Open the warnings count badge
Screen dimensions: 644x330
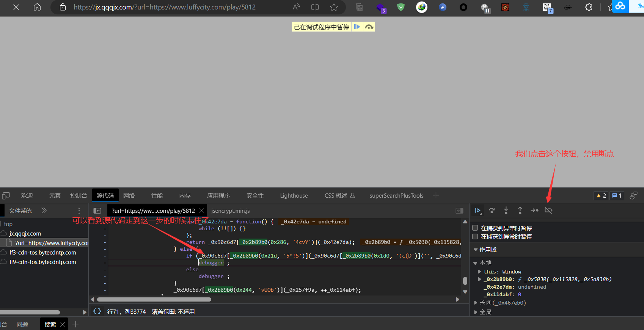pos(601,196)
